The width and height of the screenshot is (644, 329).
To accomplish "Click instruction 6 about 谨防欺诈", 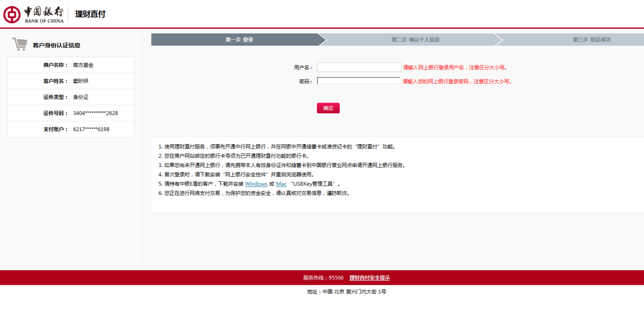I will (x=254, y=193).
